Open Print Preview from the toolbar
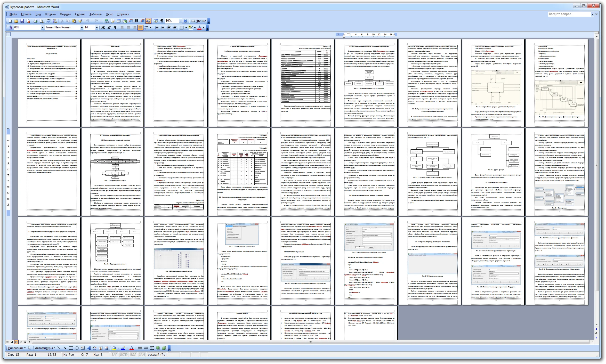 click(x=42, y=21)
